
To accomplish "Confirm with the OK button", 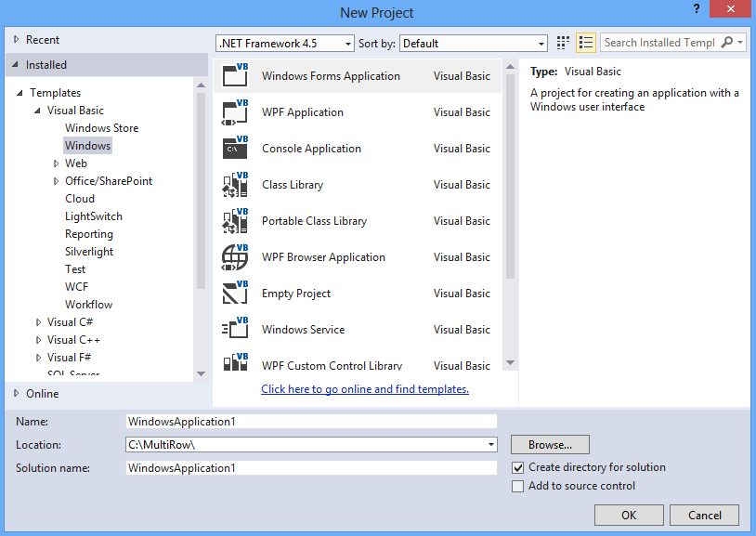I will (x=629, y=516).
